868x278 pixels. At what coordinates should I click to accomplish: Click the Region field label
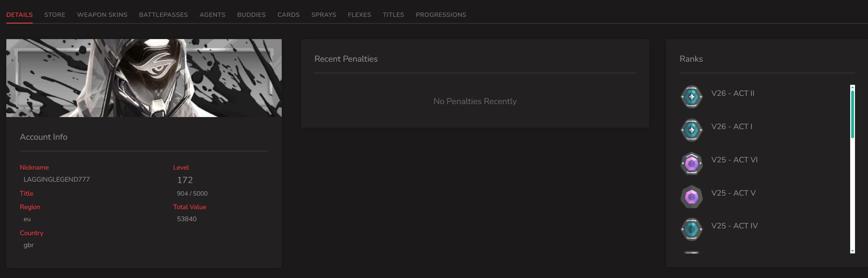coord(30,207)
